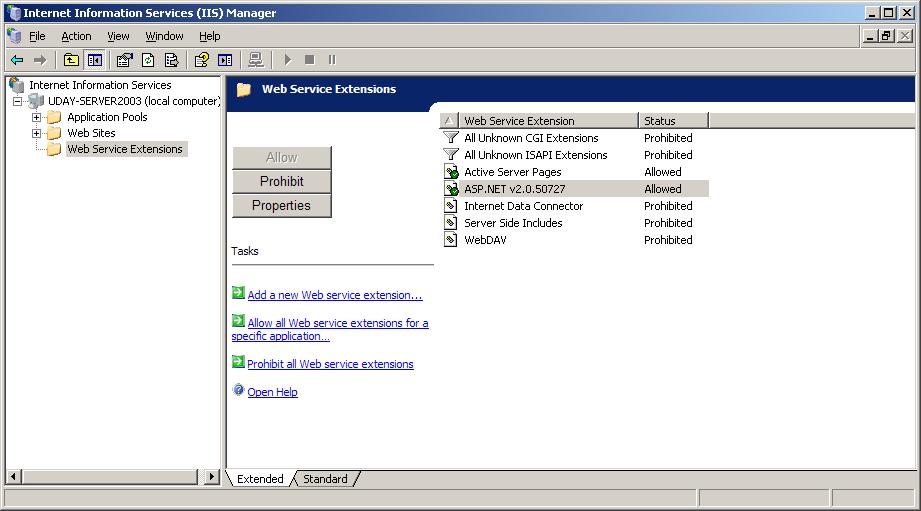Click the Help toolbar icon
Viewport: 921px width, 511px height.
tap(201, 60)
